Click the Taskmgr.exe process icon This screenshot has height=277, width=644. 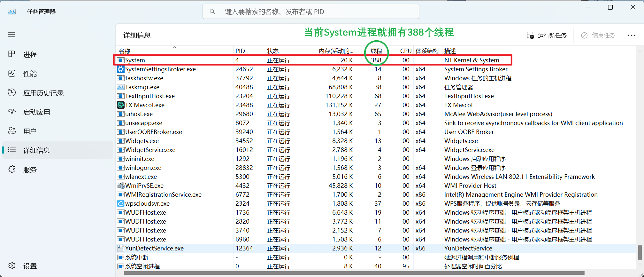pyautogui.click(x=121, y=87)
